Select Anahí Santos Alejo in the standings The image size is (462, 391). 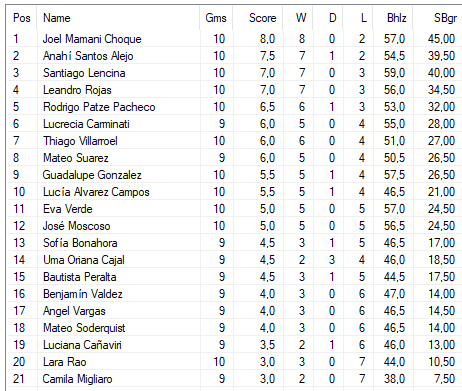[234, 56]
